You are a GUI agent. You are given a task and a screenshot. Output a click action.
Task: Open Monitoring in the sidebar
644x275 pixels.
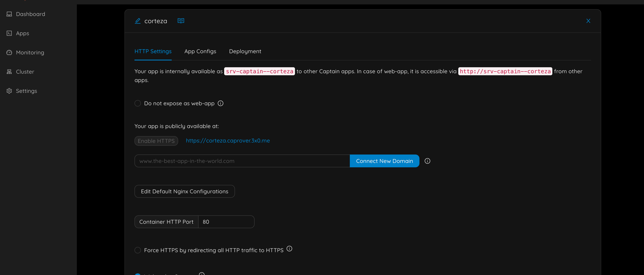[x=30, y=52]
